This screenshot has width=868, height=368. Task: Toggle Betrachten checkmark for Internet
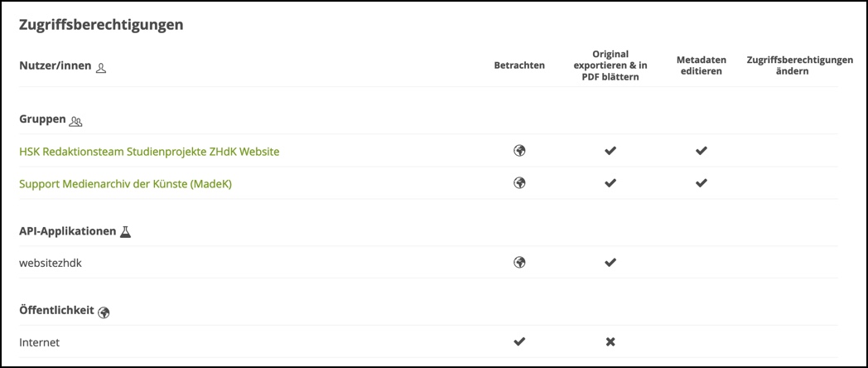click(x=519, y=341)
